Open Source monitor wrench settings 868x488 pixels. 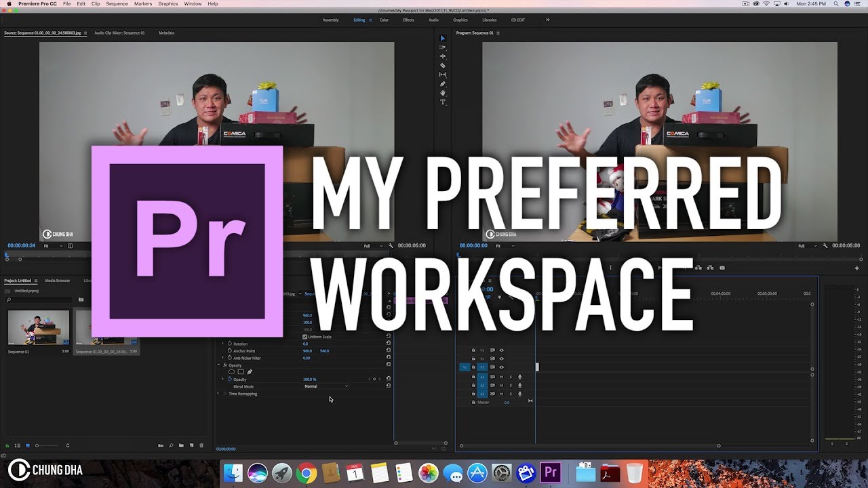(x=391, y=245)
